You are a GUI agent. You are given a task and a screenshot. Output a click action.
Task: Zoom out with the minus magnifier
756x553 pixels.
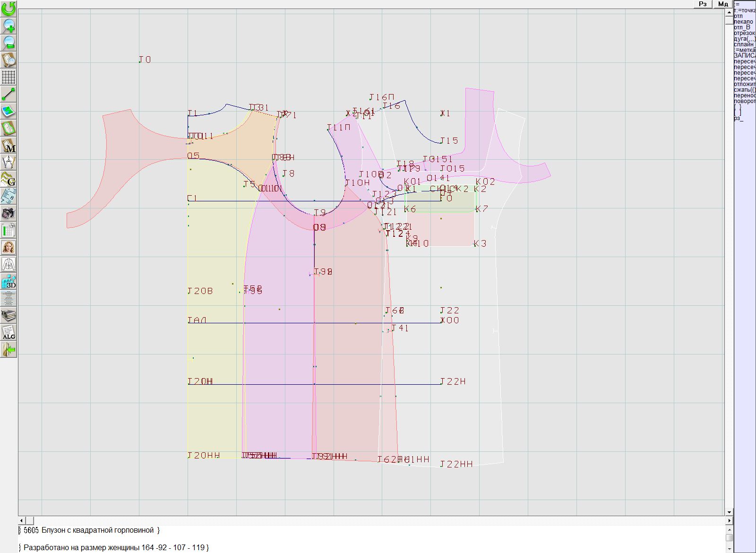9,43
